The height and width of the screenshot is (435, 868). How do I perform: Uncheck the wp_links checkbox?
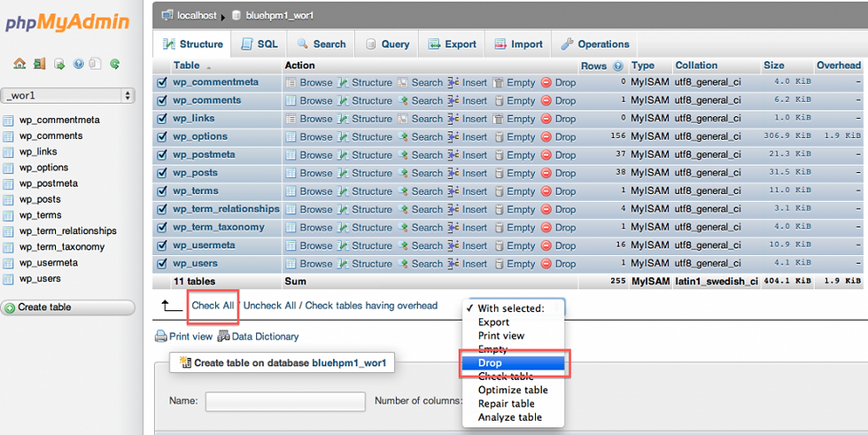[x=162, y=119]
